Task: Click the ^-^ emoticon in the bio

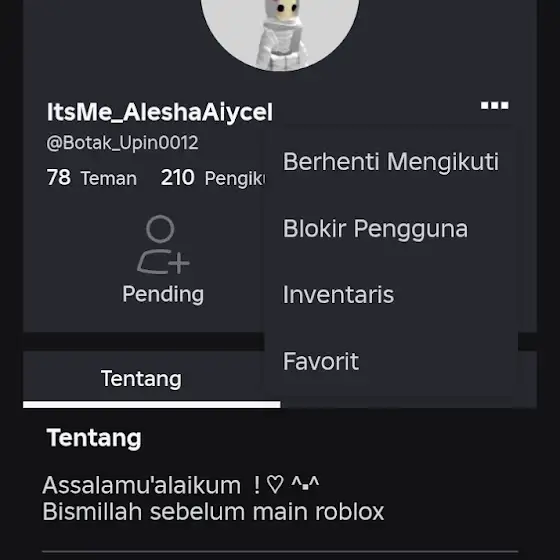Action: point(305,483)
